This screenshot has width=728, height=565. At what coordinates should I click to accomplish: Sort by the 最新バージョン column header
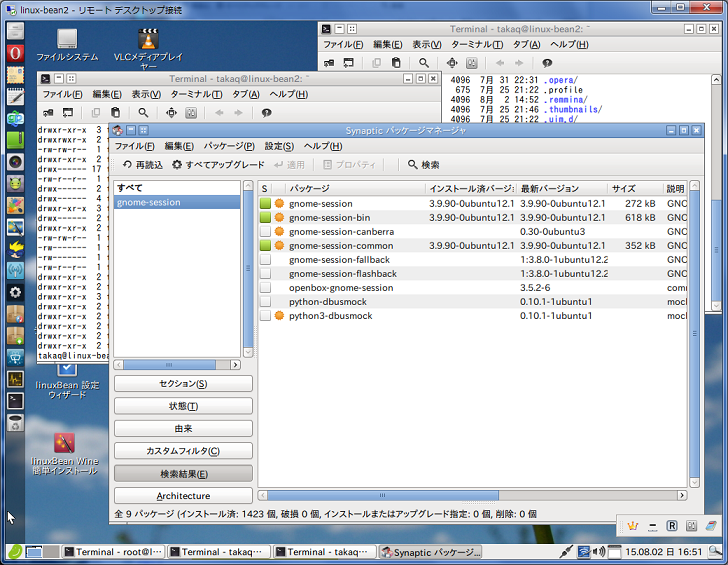(x=561, y=188)
